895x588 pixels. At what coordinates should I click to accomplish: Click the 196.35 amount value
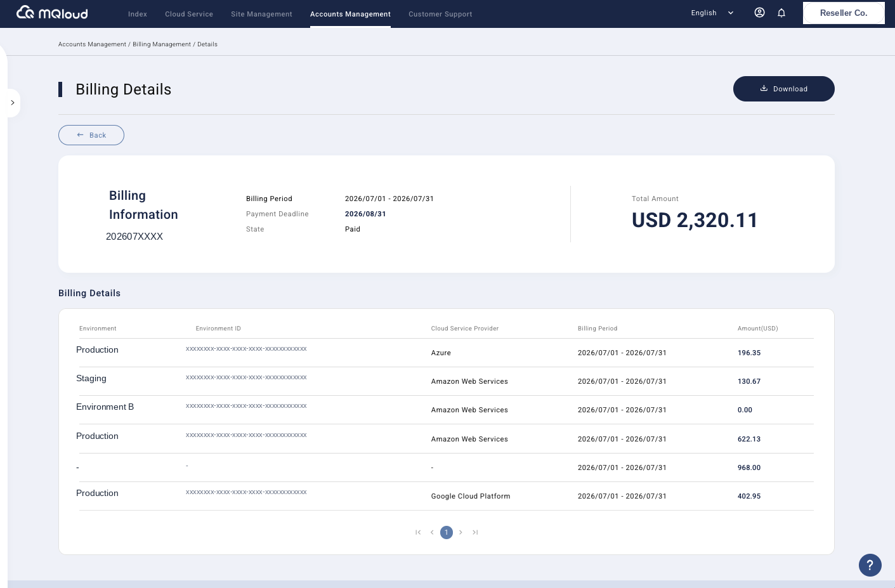(x=749, y=353)
